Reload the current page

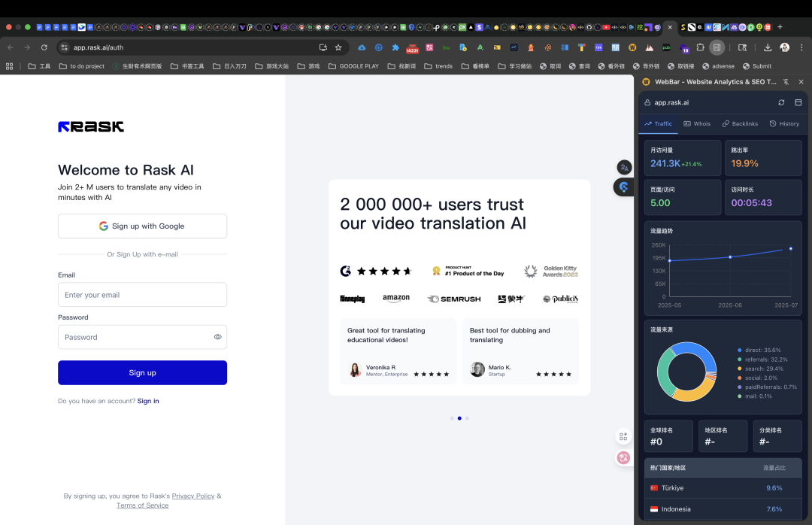pyautogui.click(x=44, y=47)
